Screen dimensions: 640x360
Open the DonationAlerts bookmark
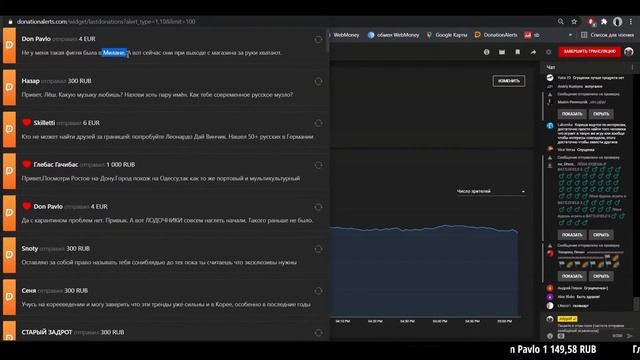(x=496, y=35)
